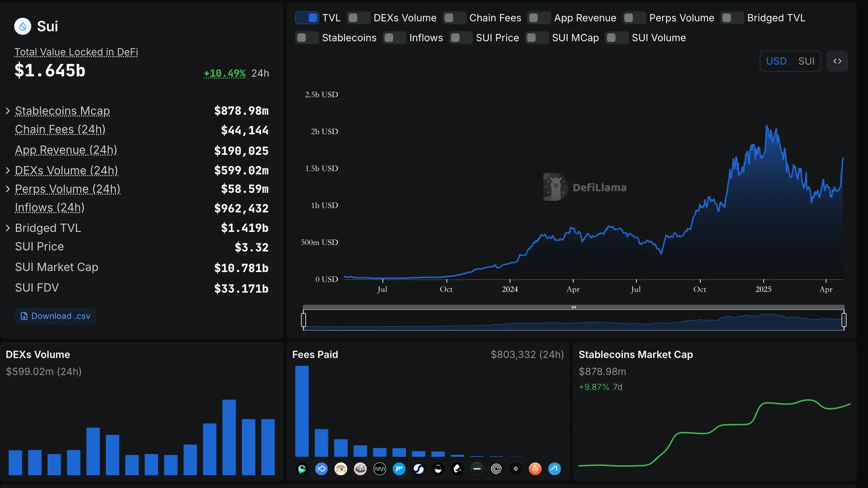This screenshot has width=868, height=488.
Task: Click the file icon in Download .csv
Action: pyautogui.click(x=24, y=316)
